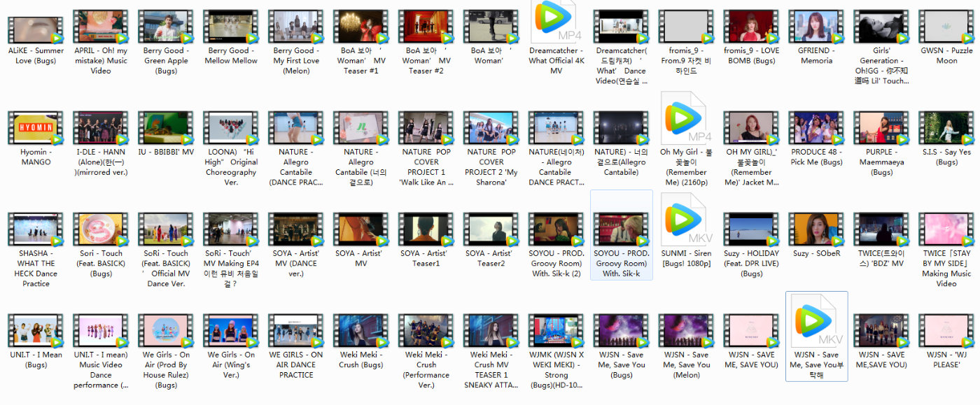Select SHASHA WHAT THE HECK Dance Practice thumbnail
The width and height of the screenshot is (980, 405).
point(36,229)
